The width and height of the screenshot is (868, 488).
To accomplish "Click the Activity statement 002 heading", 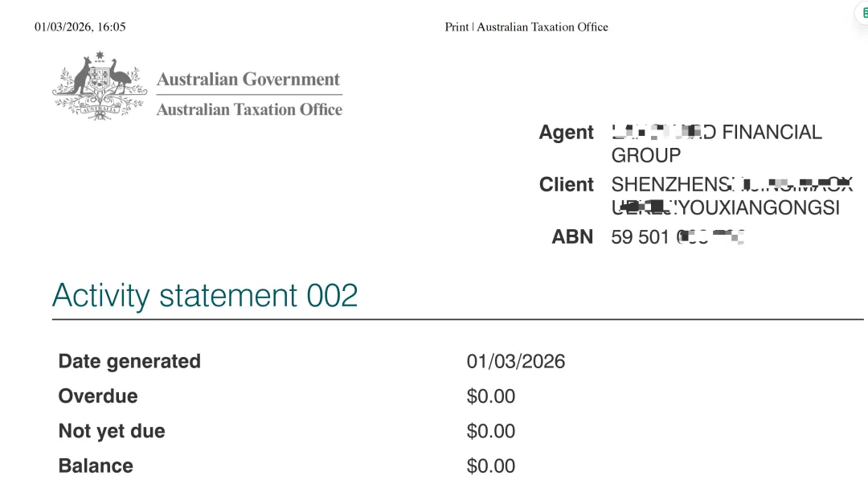I will 205,296.
